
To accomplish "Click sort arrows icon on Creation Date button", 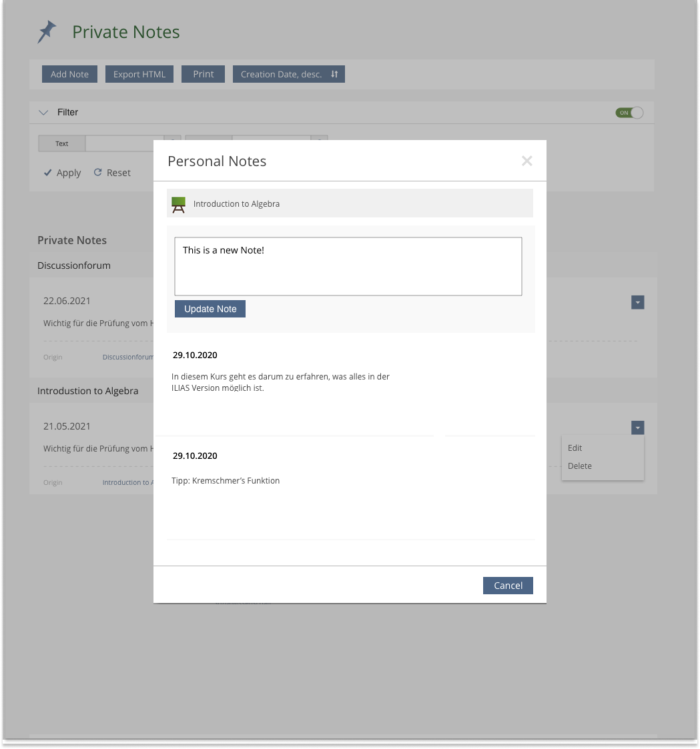I will pos(335,74).
